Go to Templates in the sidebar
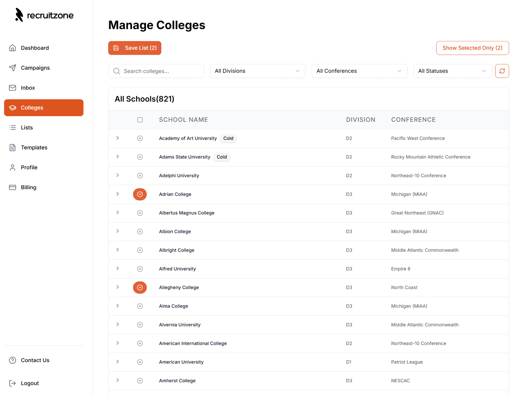Screen dimensions: 532x395 (x=34, y=148)
